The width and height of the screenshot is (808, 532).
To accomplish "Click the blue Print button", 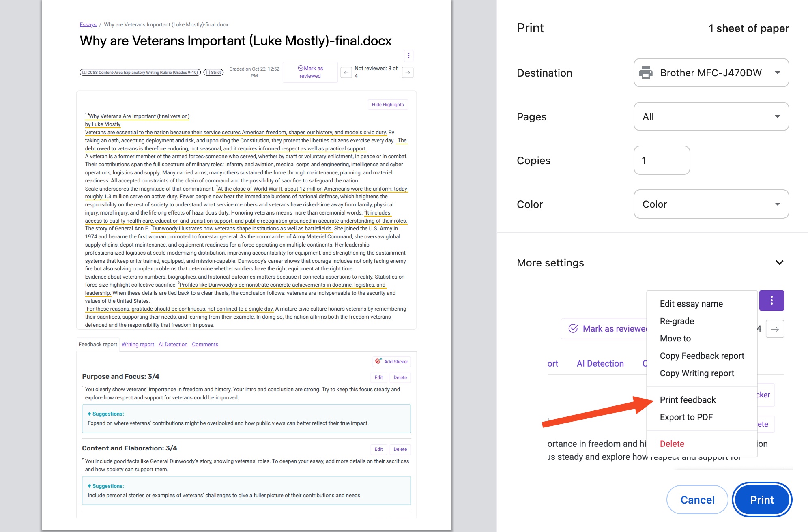I will (761, 500).
